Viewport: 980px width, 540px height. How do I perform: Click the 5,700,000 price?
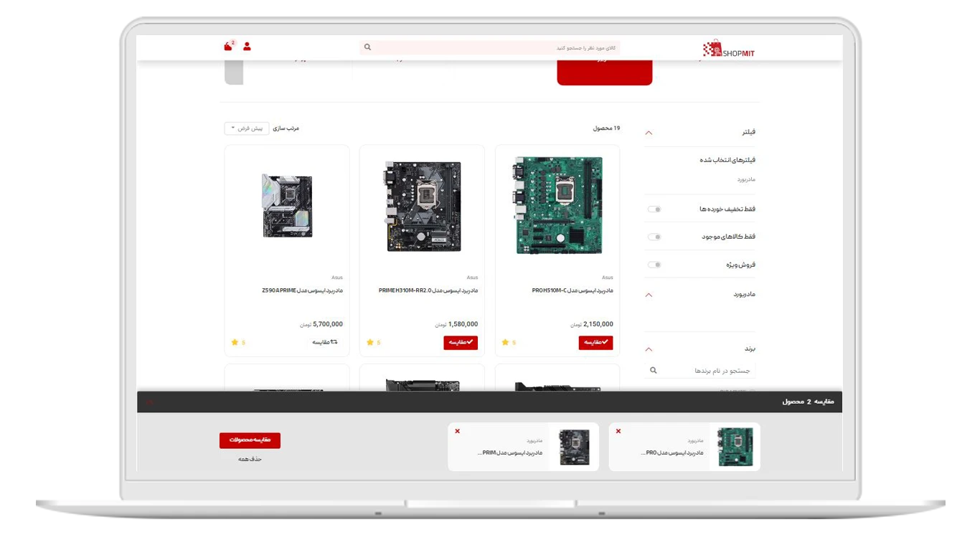[328, 324]
